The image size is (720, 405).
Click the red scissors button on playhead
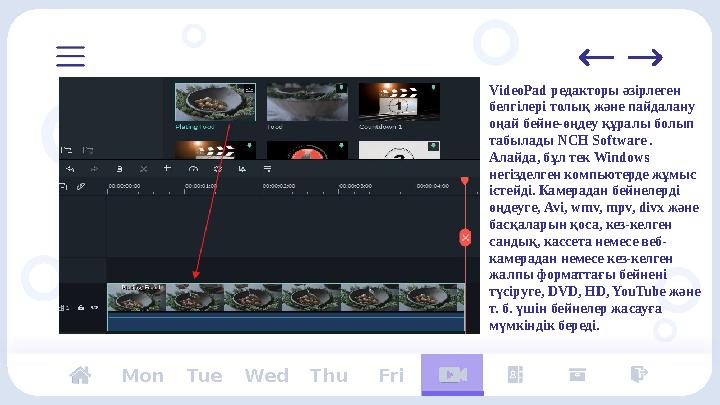pos(465,237)
